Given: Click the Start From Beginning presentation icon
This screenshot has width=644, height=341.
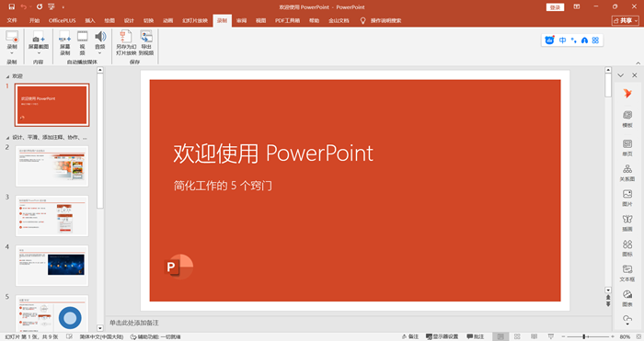Looking at the screenshot, I should [52, 6].
